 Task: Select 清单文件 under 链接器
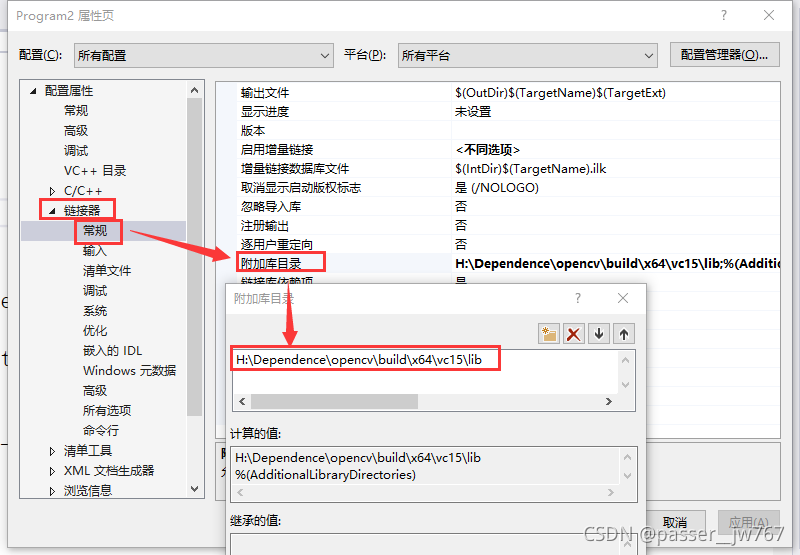pos(107,270)
